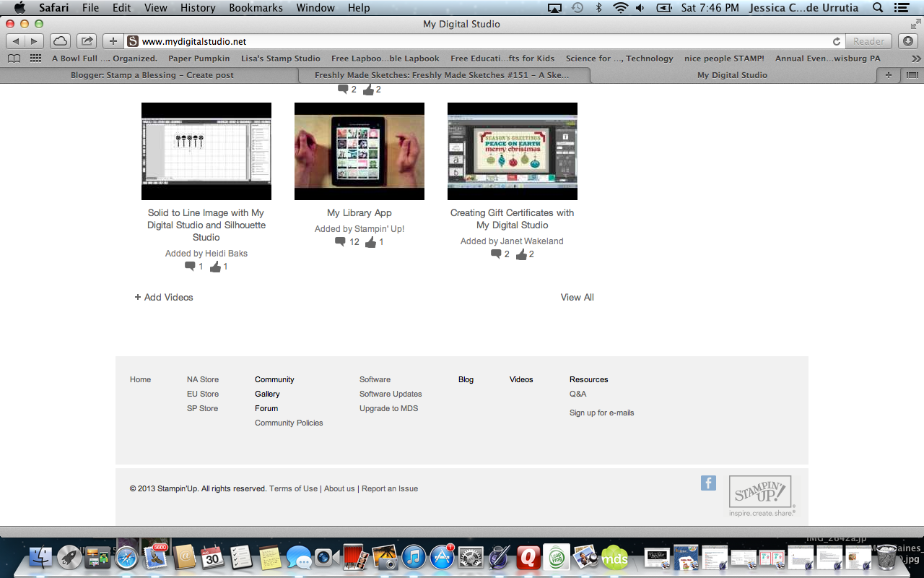Open the File menu

tap(90, 8)
